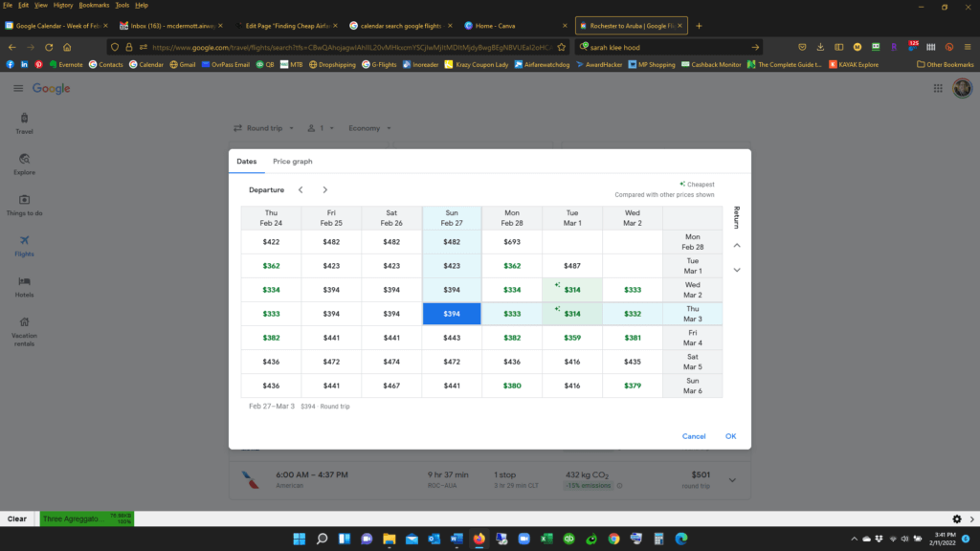Show previous departure dates
The image size is (980, 551).
pos(301,190)
